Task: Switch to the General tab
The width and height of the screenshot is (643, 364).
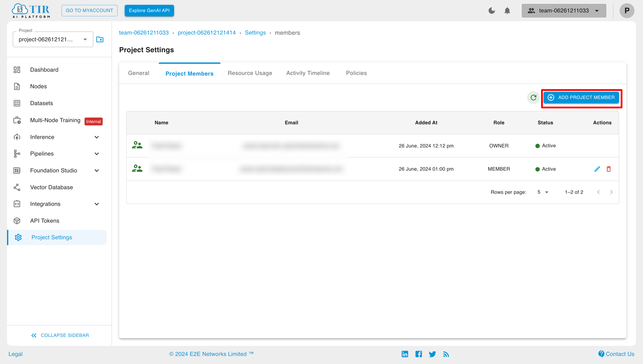Action: pos(139,73)
